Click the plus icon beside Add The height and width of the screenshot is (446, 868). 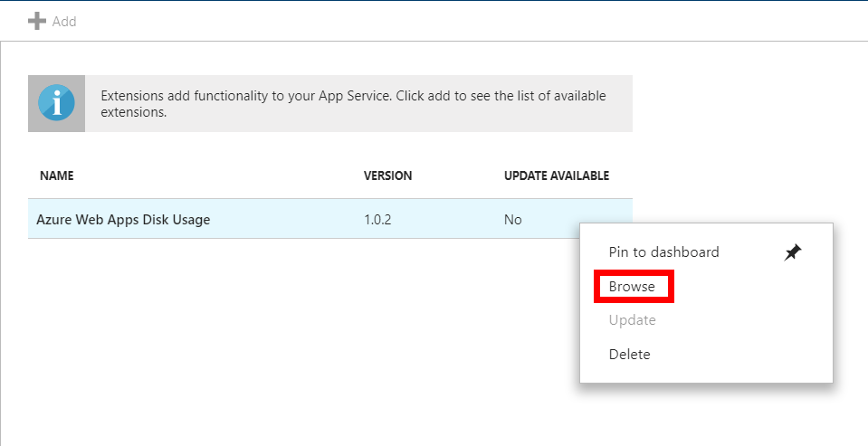37,21
